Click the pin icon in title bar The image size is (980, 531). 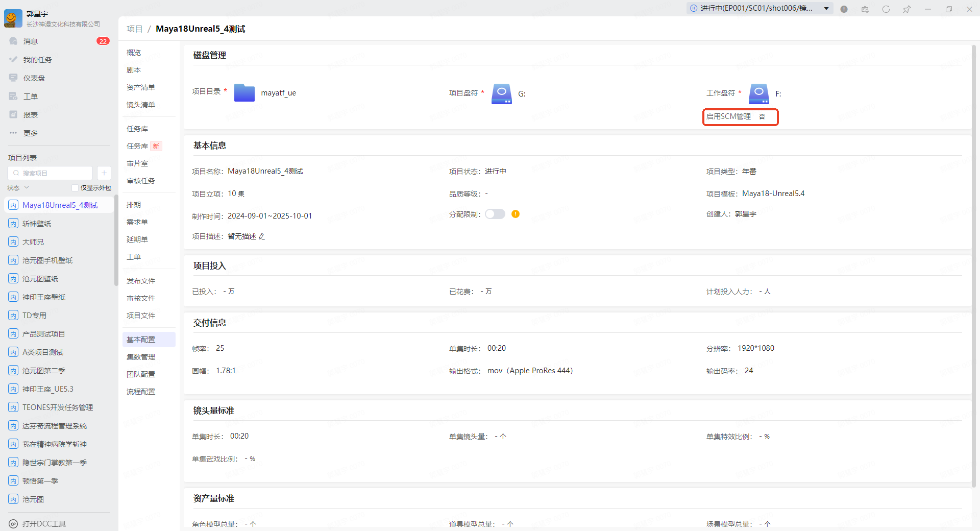pos(906,9)
